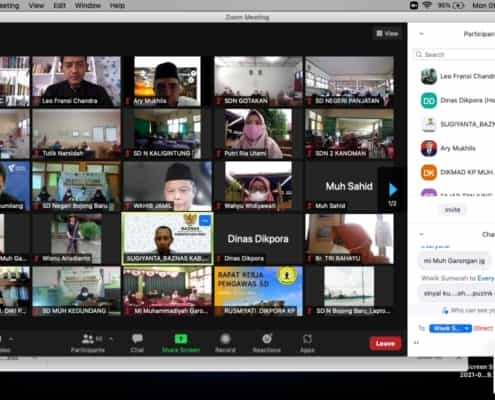
Task: Click the Who can see your messages icon
Action: pyautogui.click(x=445, y=310)
